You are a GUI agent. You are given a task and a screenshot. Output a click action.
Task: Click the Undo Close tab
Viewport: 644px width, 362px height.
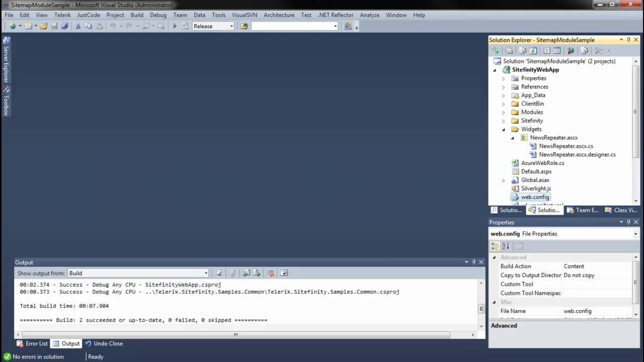pos(104,343)
